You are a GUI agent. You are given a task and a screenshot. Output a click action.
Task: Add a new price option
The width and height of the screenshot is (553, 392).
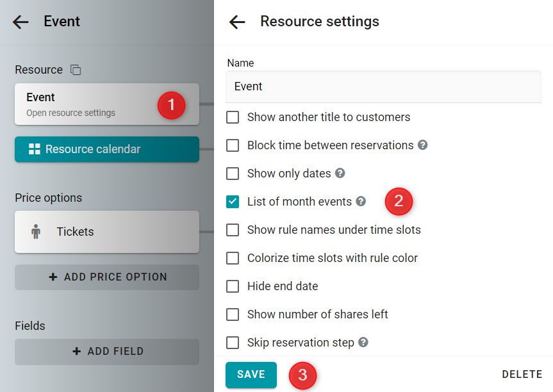(x=107, y=277)
